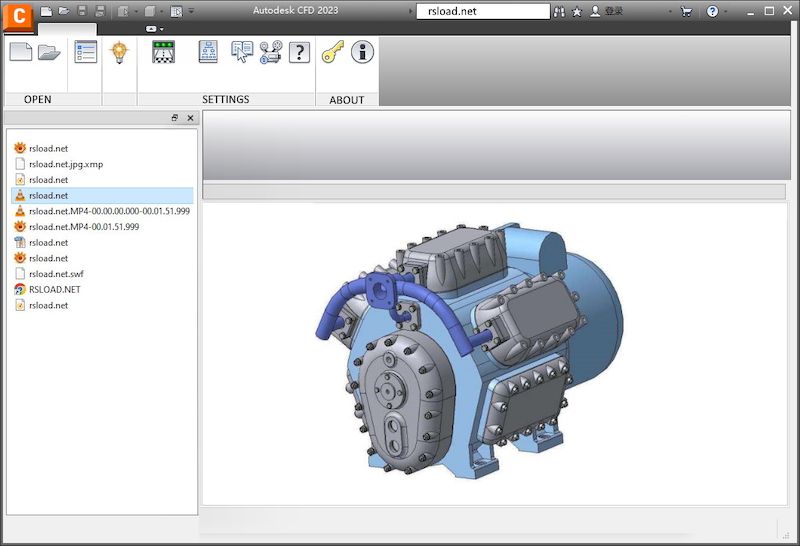
Task: Click the large New document ribbon icon
Action: [x=21, y=52]
